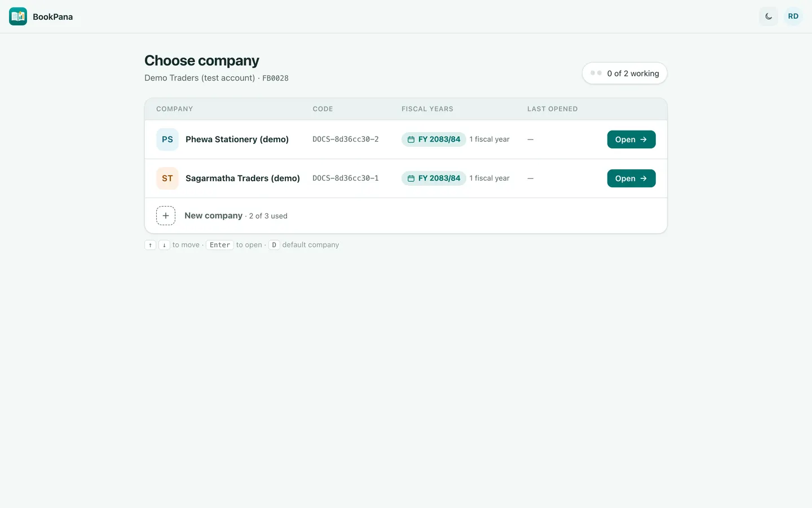
Task: Click the ST company avatar
Action: (x=167, y=178)
